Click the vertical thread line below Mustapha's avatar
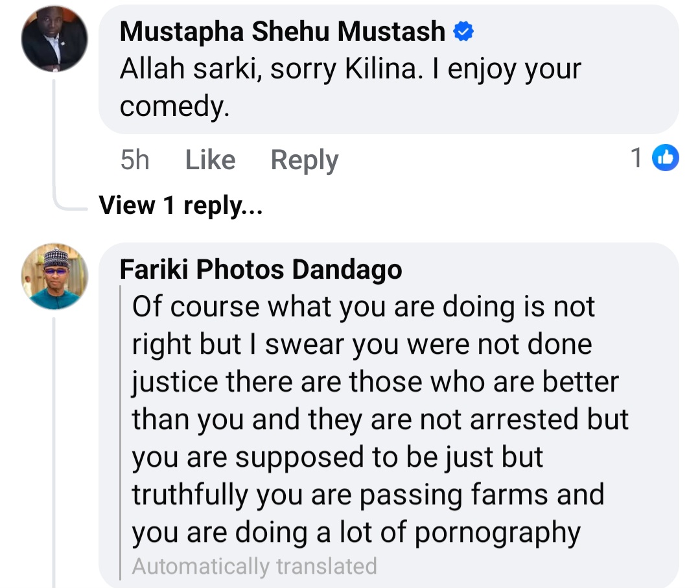The image size is (700, 588). click(x=54, y=130)
